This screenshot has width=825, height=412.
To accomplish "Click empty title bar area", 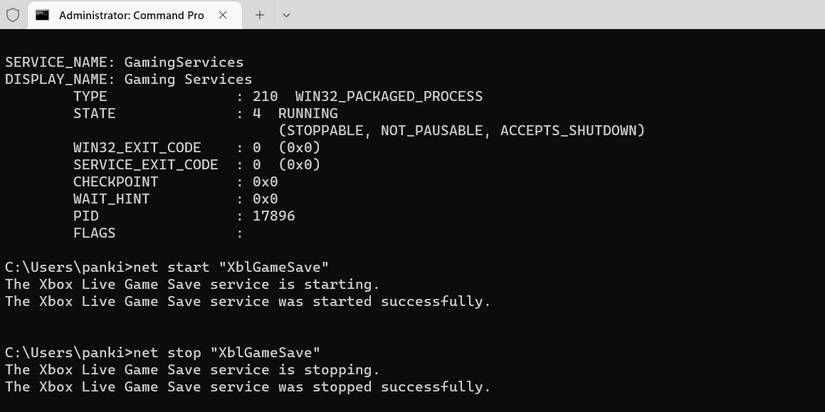I will (x=550, y=15).
